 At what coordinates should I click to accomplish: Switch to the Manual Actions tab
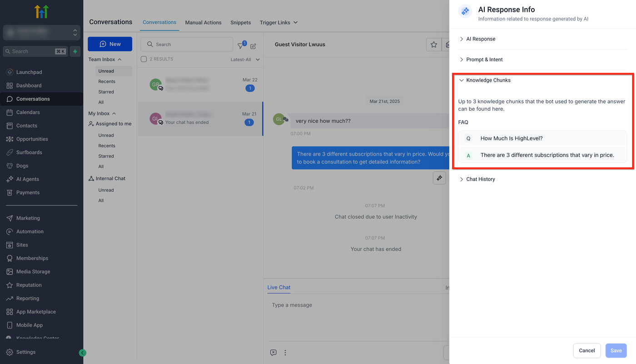203,23
